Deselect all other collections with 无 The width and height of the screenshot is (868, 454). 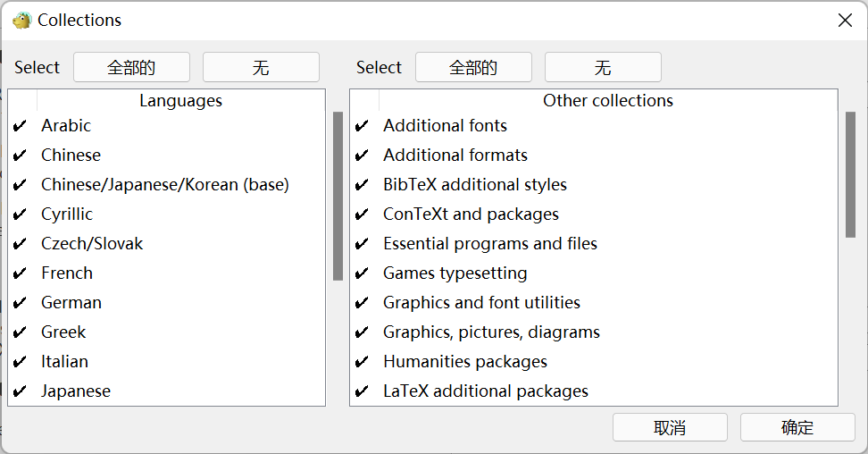[604, 67]
